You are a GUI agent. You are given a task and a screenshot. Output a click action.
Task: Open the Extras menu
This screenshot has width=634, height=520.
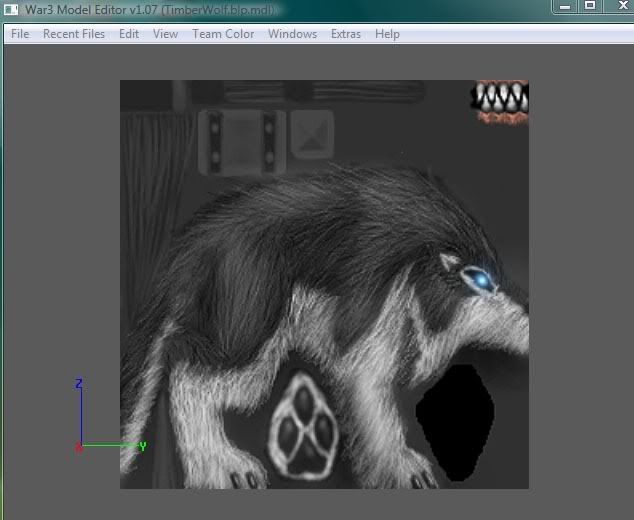[x=346, y=34]
